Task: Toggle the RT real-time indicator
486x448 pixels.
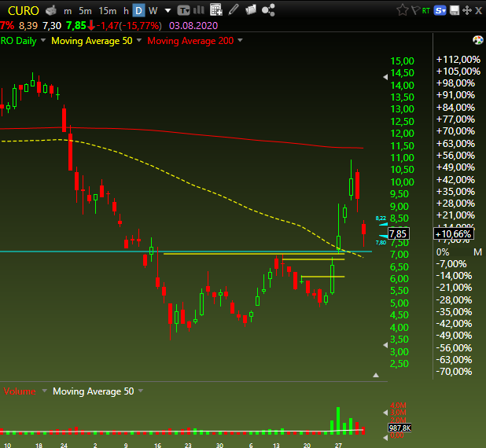Action: click(x=426, y=11)
